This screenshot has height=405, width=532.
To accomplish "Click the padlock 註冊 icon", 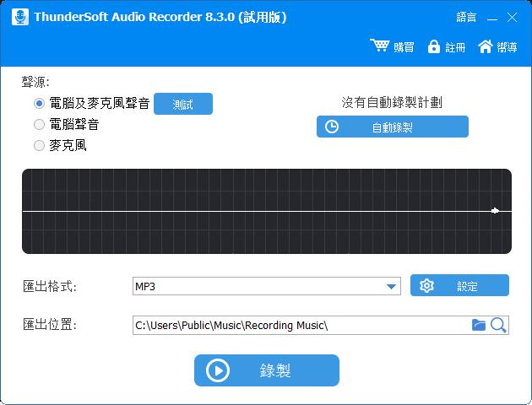I will [433, 46].
